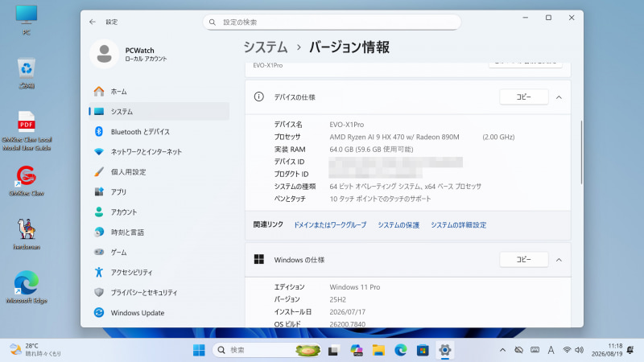Click the taskbar 検索 box
644x362 pixels.
pyautogui.click(x=266, y=350)
